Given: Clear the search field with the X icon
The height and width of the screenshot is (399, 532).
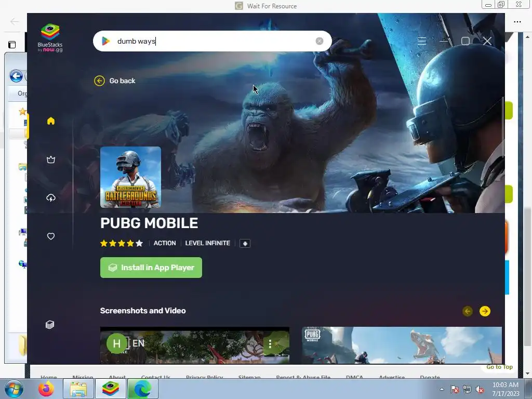Looking at the screenshot, I should coord(320,41).
